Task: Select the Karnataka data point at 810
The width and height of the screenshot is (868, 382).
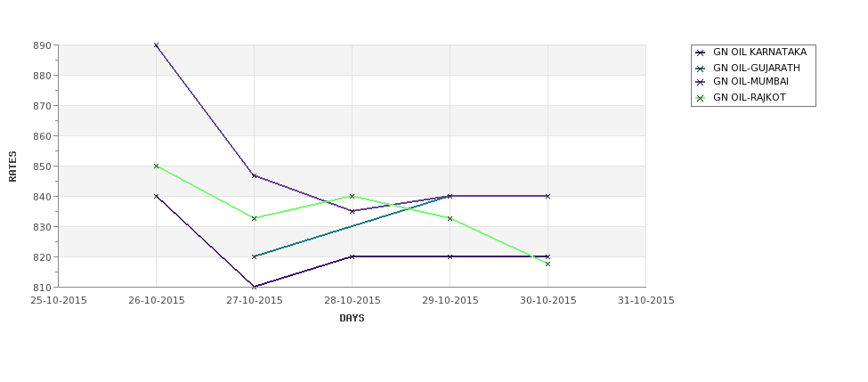Action: click(x=254, y=287)
